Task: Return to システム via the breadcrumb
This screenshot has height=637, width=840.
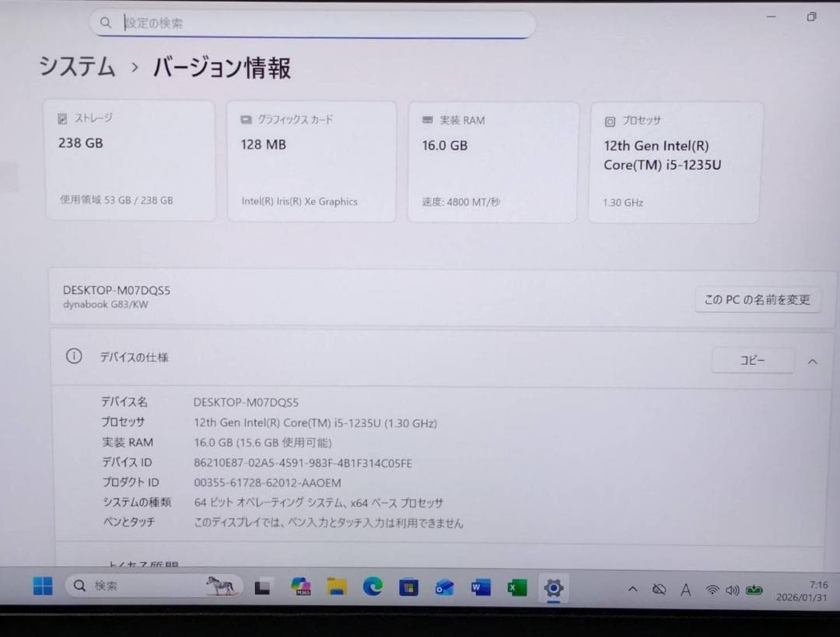Action: (x=75, y=68)
